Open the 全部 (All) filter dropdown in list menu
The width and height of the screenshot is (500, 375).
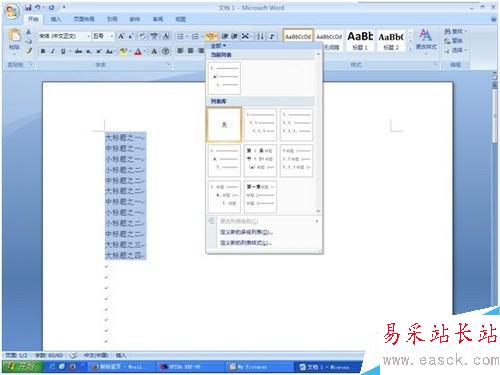(x=218, y=45)
